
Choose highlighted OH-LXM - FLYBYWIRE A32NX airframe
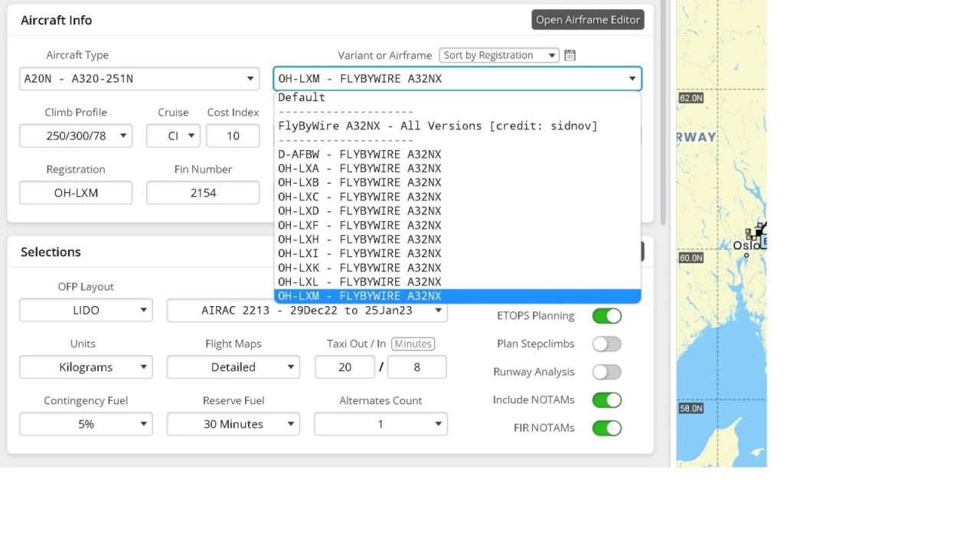458,296
